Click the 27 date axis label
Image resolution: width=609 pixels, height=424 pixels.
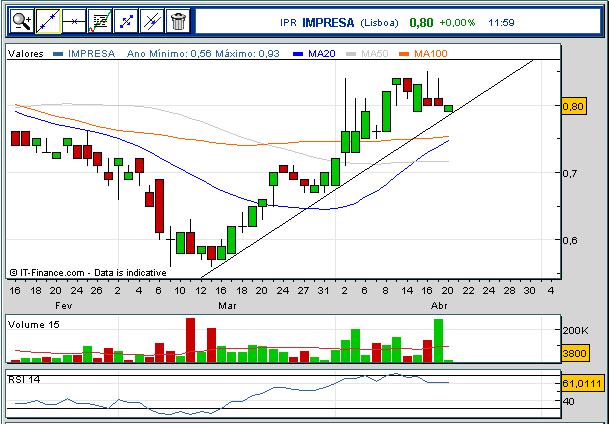[x=303, y=290]
